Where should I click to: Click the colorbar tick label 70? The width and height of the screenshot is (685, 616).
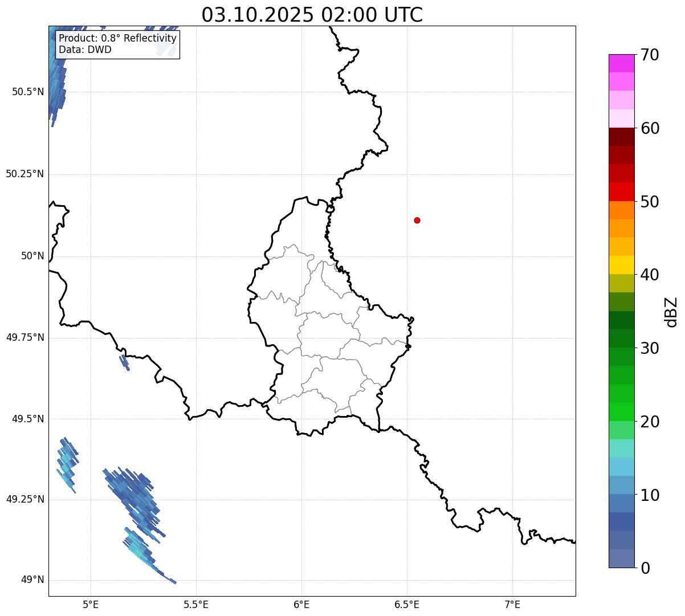pyautogui.click(x=650, y=55)
